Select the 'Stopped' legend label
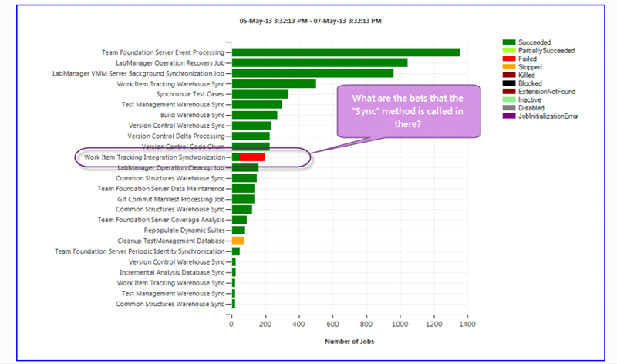This screenshot has height=364, width=617. 530,67
